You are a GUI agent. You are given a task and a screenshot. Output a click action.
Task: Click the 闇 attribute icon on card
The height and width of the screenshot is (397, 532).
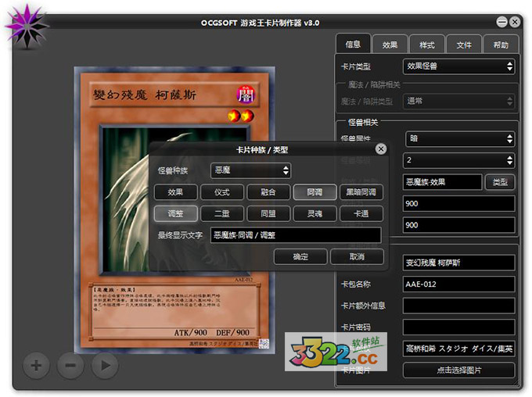pos(246,95)
